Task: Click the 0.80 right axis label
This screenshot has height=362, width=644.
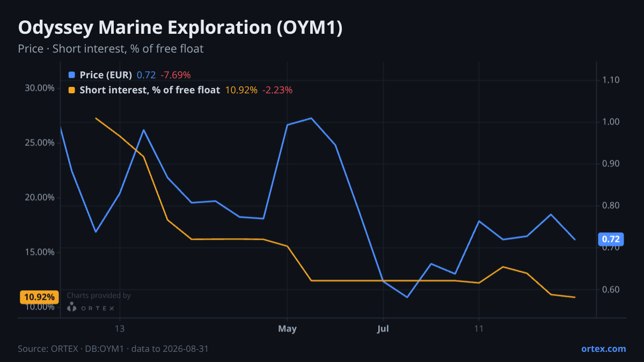Action: coord(611,205)
